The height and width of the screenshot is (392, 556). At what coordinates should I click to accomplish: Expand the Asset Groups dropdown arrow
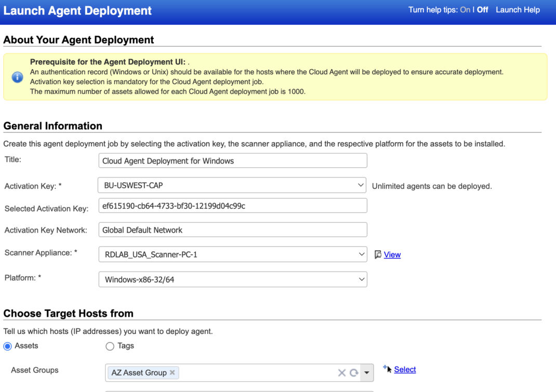tap(367, 372)
